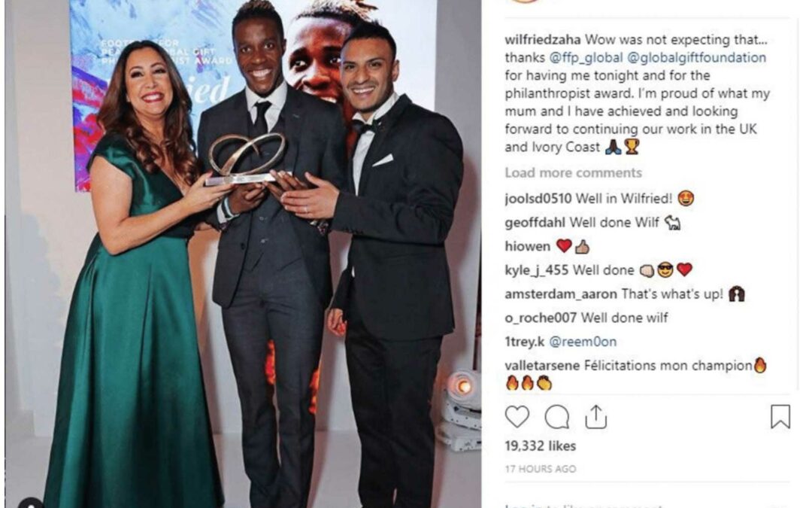Open the @ffp_global mention link
Screen dimensions: 812x508
pos(586,57)
